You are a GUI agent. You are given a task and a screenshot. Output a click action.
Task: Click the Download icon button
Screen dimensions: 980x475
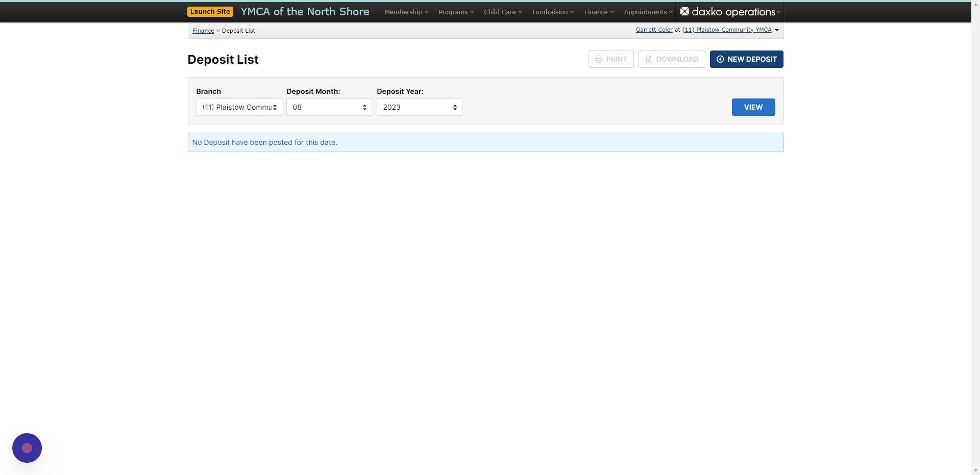click(x=671, y=59)
